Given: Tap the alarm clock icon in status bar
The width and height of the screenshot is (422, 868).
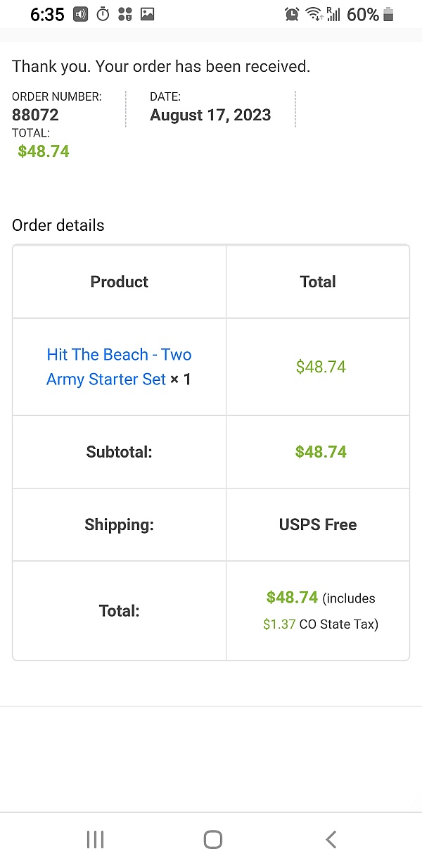Looking at the screenshot, I should (292, 14).
